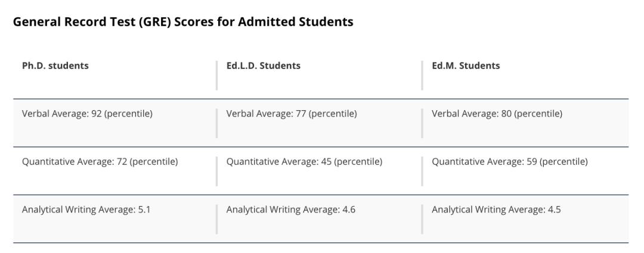Screen dimensions: 644x253
Task: Click the Ph.D. Quantitative Average 72 cell
Action: (100, 162)
